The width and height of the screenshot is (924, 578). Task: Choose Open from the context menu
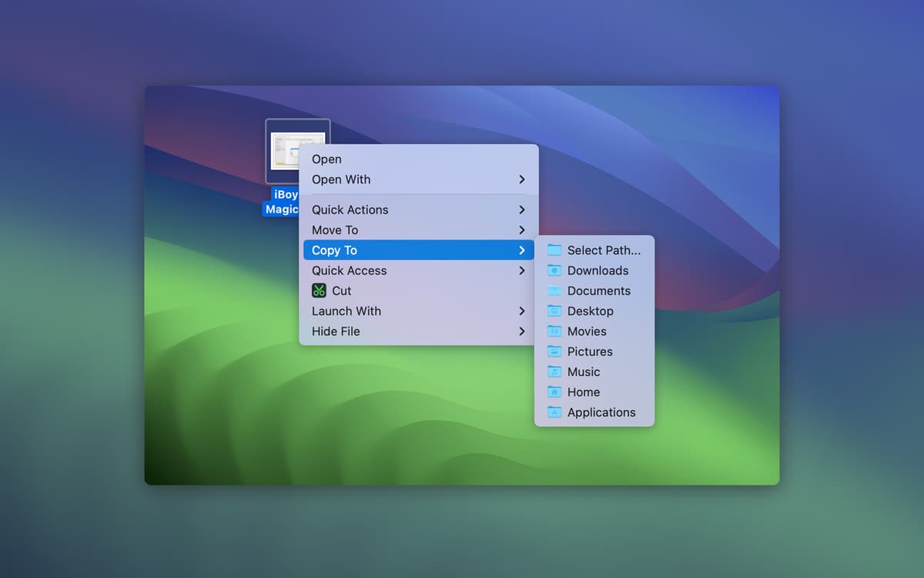click(x=326, y=160)
